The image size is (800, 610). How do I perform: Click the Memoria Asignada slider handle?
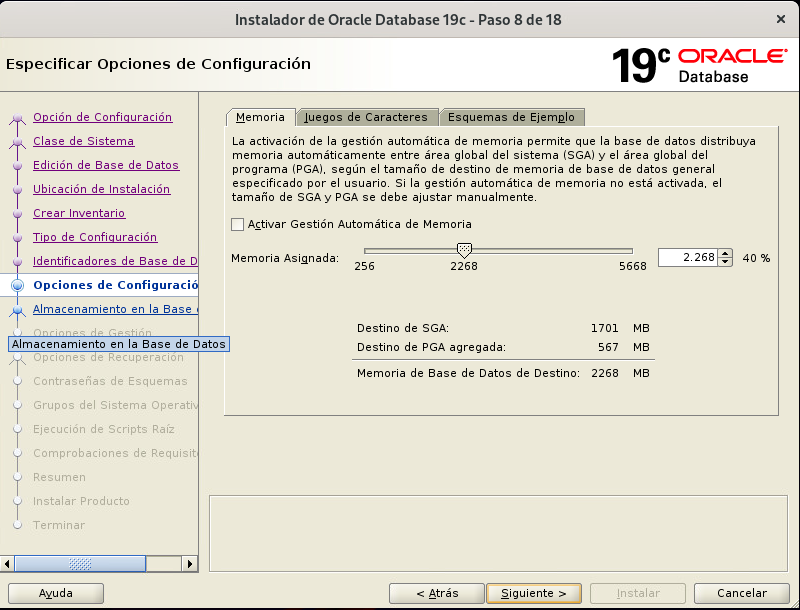coord(464,251)
